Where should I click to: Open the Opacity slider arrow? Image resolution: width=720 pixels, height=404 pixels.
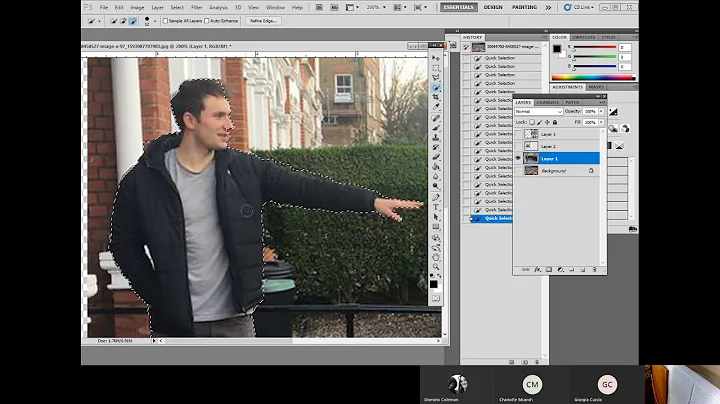(602, 112)
